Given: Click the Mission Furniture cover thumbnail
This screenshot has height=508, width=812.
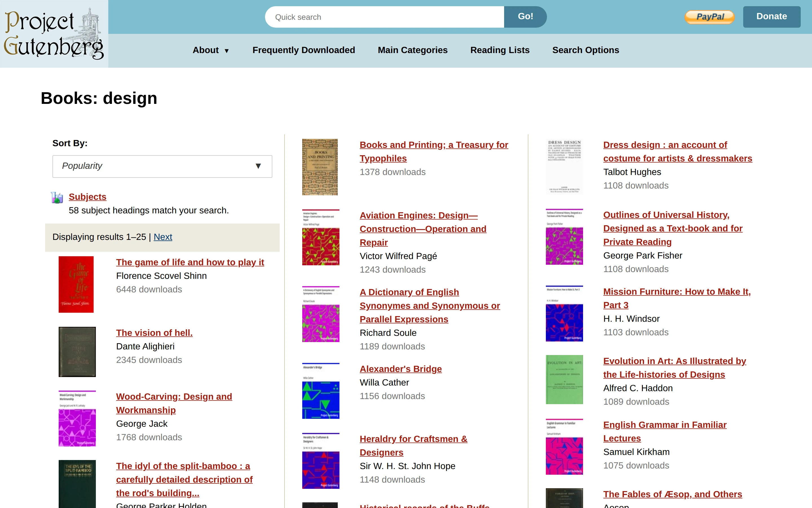Looking at the screenshot, I should pos(564,314).
